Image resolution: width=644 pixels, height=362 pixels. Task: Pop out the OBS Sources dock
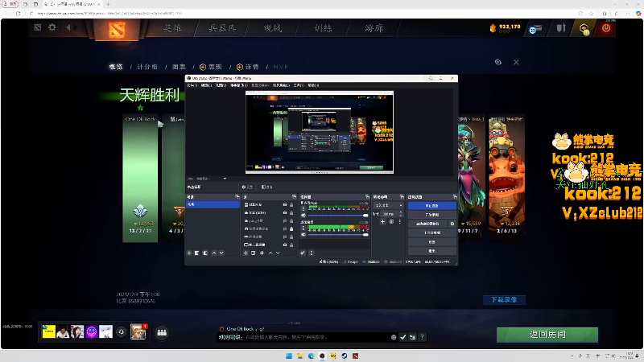click(294, 197)
